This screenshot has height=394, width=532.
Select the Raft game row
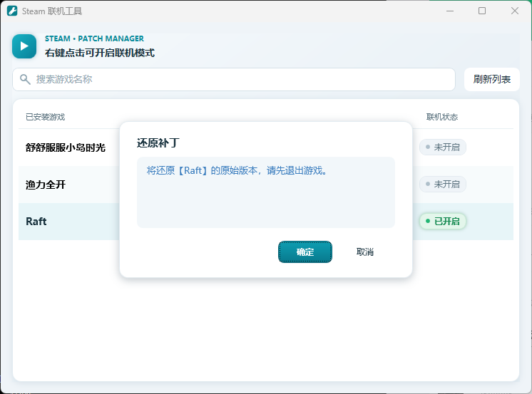pos(266,222)
